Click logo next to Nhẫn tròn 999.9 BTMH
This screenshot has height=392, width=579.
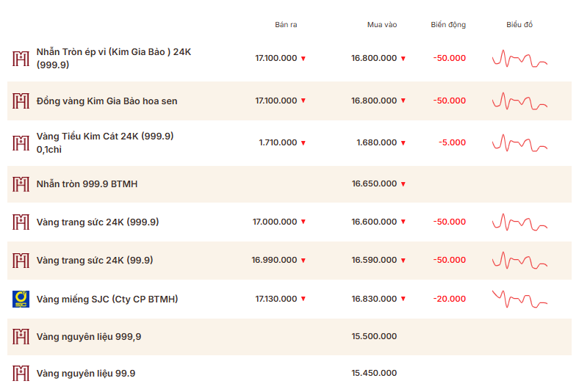21,184
